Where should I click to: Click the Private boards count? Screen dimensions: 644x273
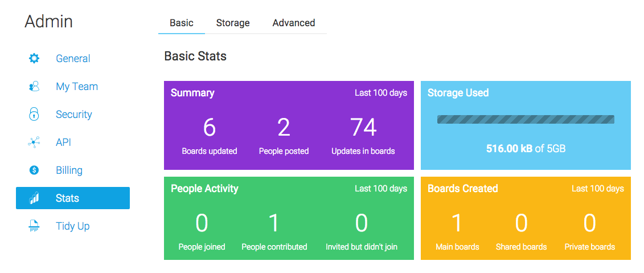coord(590,223)
